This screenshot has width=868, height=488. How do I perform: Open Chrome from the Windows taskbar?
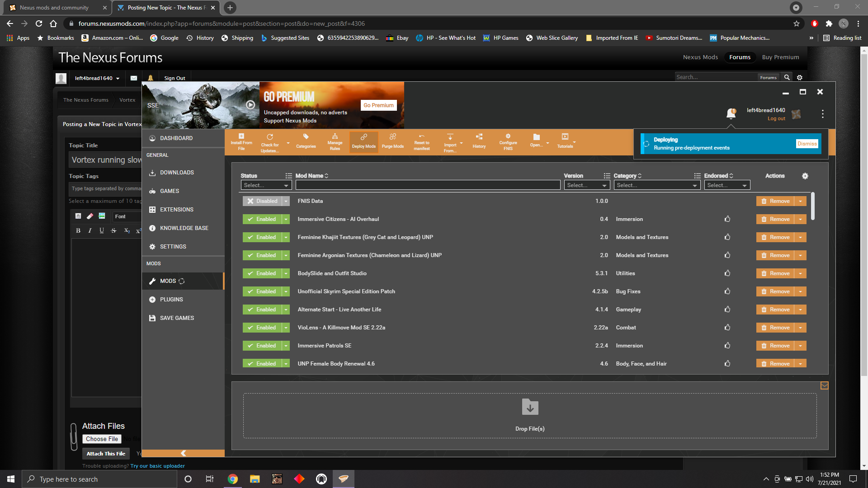[233, 479]
